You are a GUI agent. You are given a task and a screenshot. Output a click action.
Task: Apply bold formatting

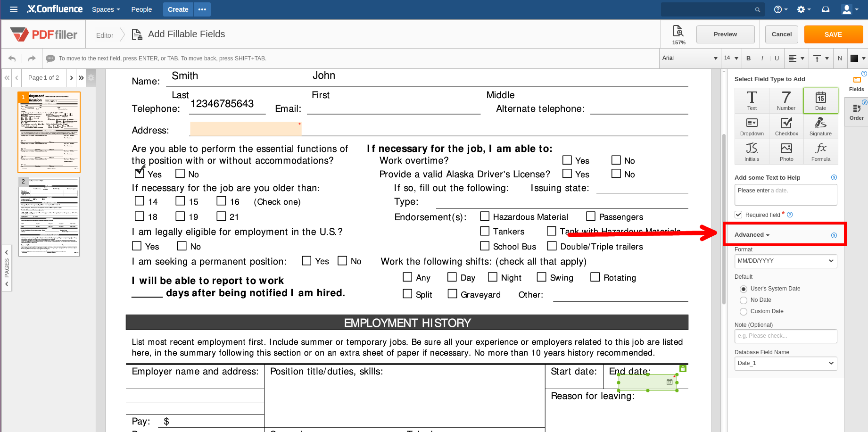point(748,58)
